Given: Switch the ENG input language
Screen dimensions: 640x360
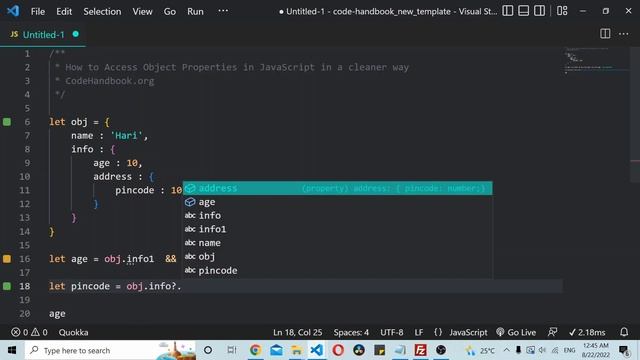Looking at the screenshot, I should click(x=569, y=350).
